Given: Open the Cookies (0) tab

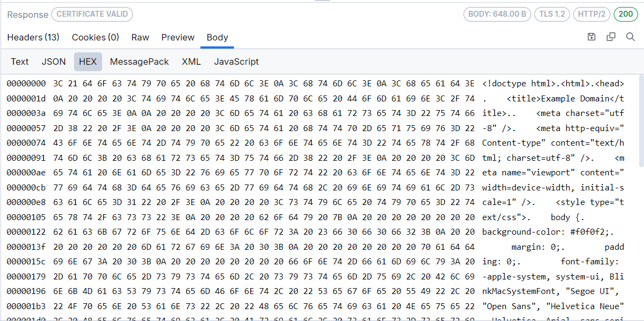Looking at the screenshot, I should (x=96, y=37).
